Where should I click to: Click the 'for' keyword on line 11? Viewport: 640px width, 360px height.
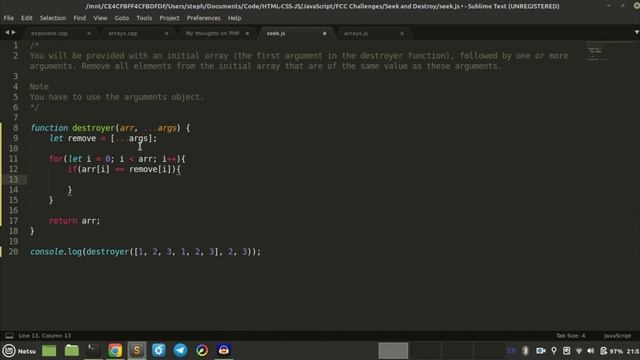[56, 159]
